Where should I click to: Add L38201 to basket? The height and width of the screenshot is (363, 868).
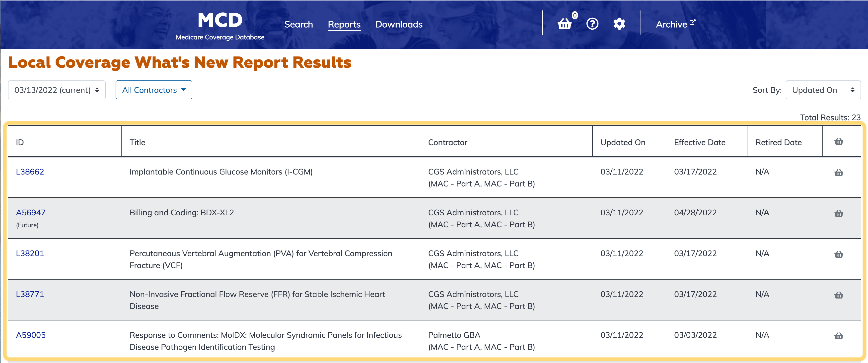pos(838,254)
